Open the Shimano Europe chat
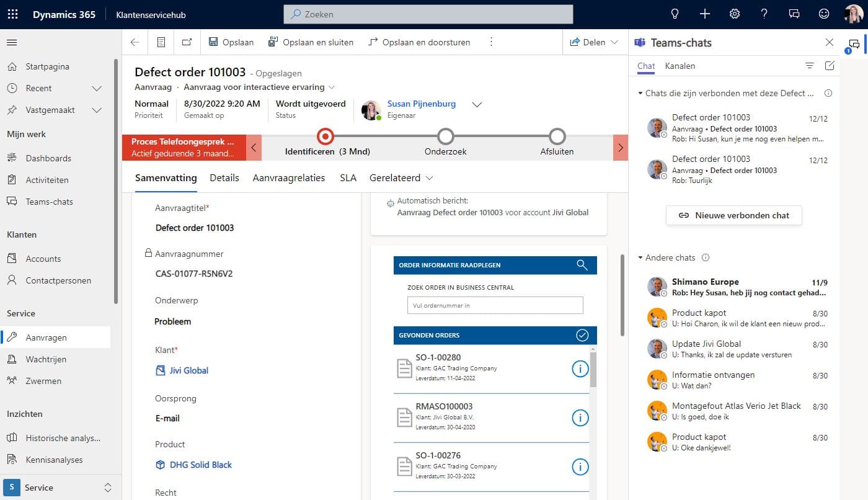The image size is (868, 500). coord(737,287)
